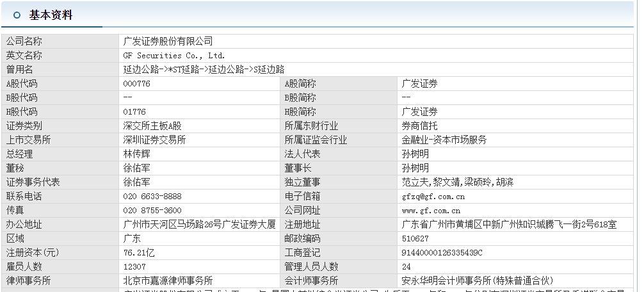Screen dimensions: 644x292
Task: Click the exchange value 深圳证券交易所
Action: 154,140
